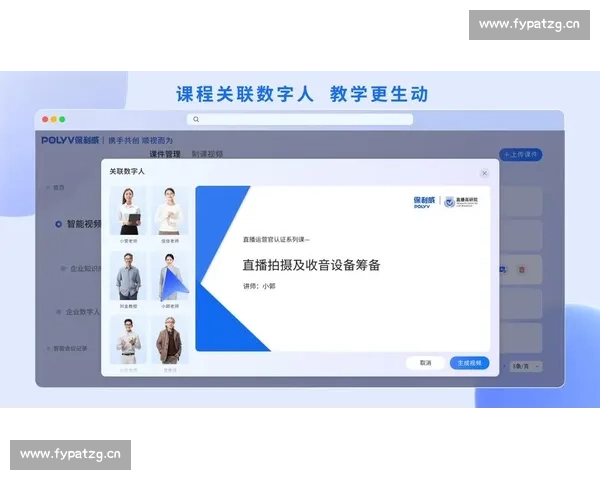Click the green window maximize dot
600x480 pixels.
click(62, 119)
